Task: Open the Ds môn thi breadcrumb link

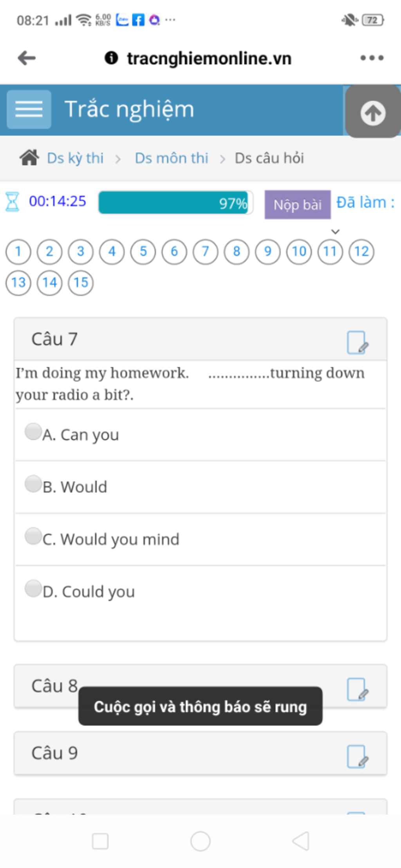Action: pyautogui.click(x=172, y=158)
